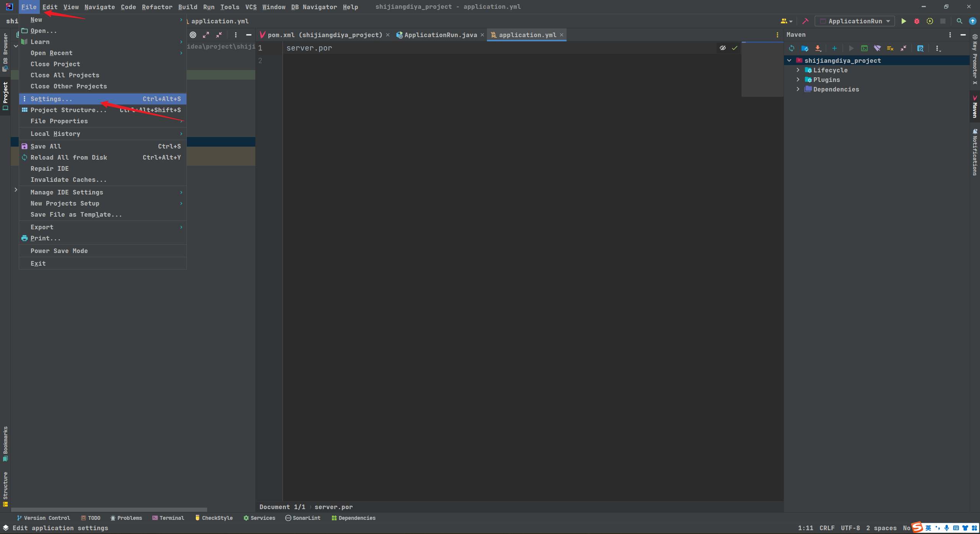980x534 pixels.
Task: Toggle Notifications side panel button
Action: click(975, 152)
